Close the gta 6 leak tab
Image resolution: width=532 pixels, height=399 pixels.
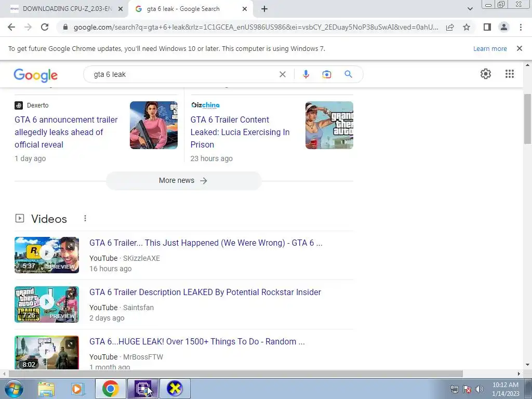click(245, 9)
